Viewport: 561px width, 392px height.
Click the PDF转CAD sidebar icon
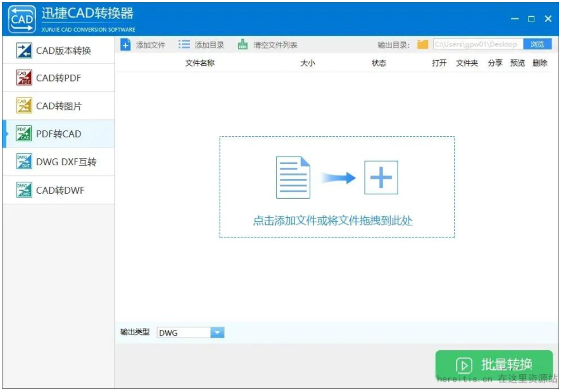point(24,134)
